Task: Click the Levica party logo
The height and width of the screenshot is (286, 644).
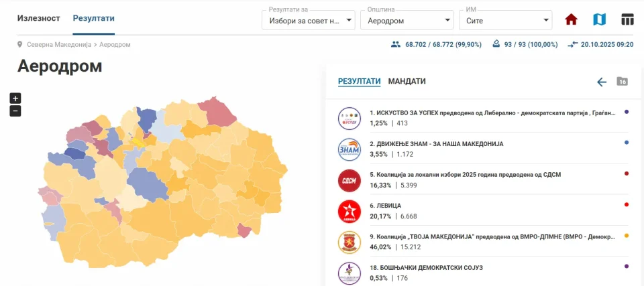Action: click(x=350, y=212)
